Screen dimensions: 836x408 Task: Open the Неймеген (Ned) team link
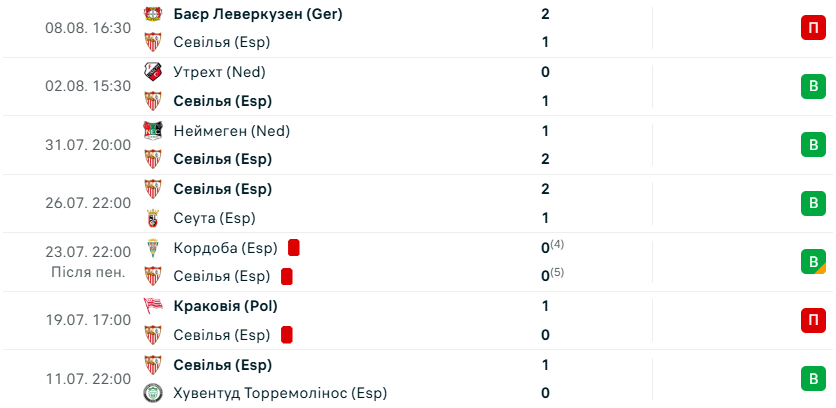[x=232, y=131]
